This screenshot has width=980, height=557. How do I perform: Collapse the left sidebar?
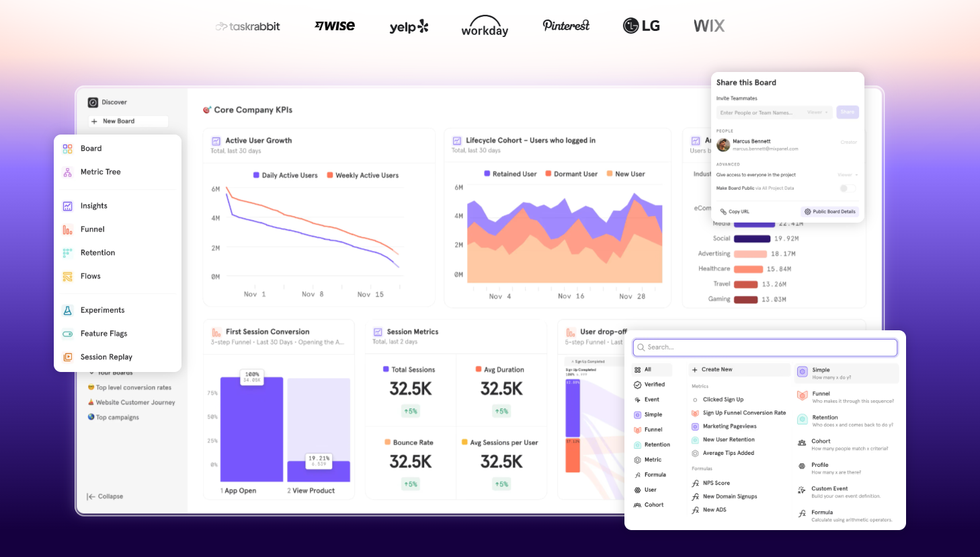point(105,496)
